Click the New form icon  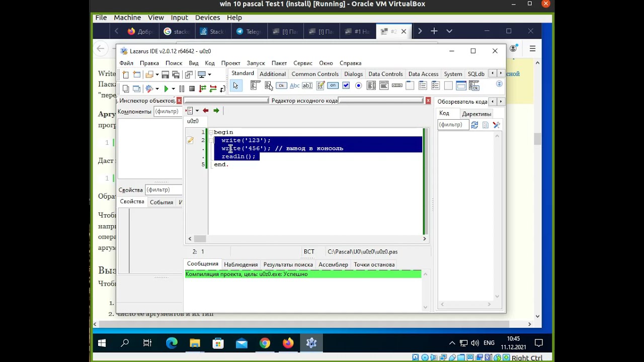[x=137, y=74]
